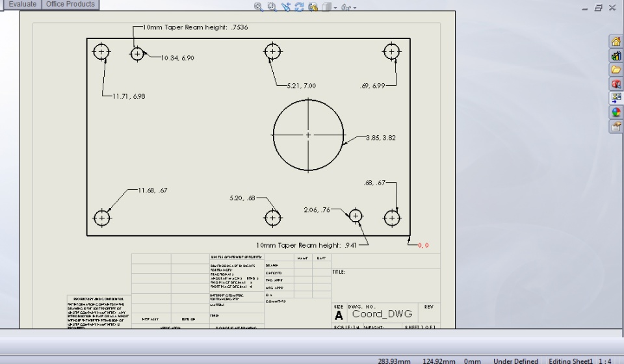Select the .69, 6.99 coordinate note
This screenshot has height=364, width=624.
[x=372, y=86]
